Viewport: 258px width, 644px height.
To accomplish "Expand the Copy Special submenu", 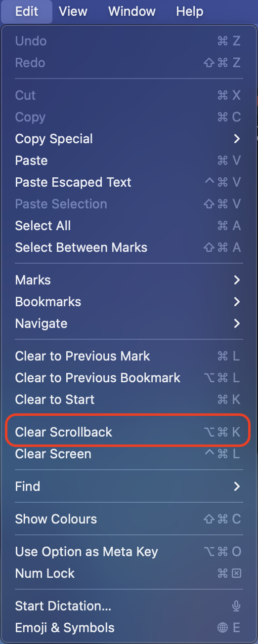I will coord(128,139).
